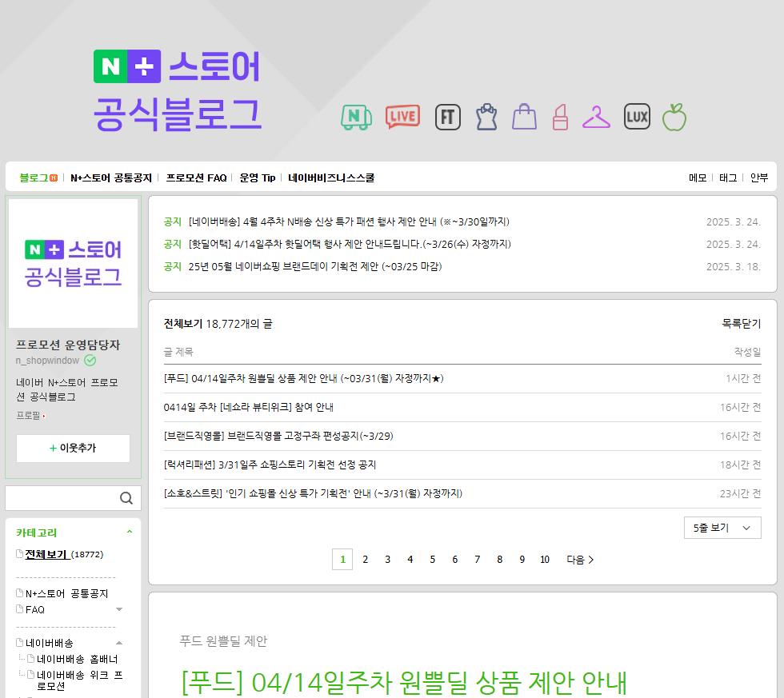Go to next pages with 다음
The width and height of the screenshot is (784, 698).
(x=580, y=560)
